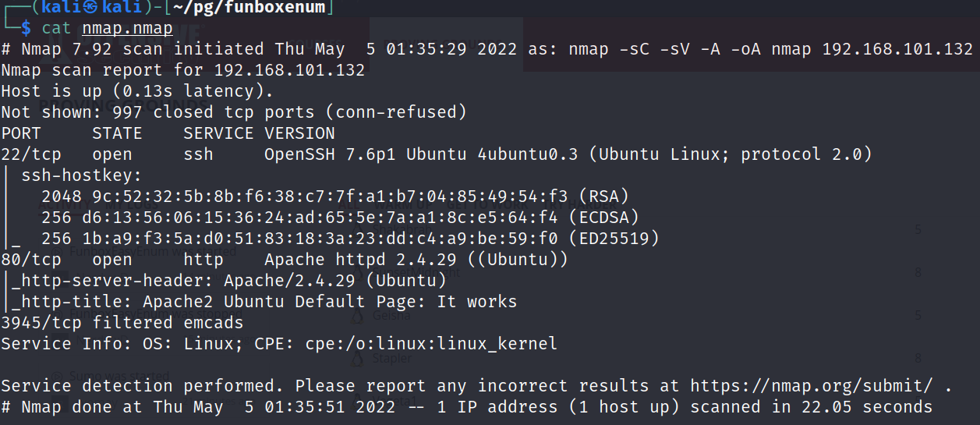Click the VERSION column header
The image size is (980, 425).
[x=299, y=133]
